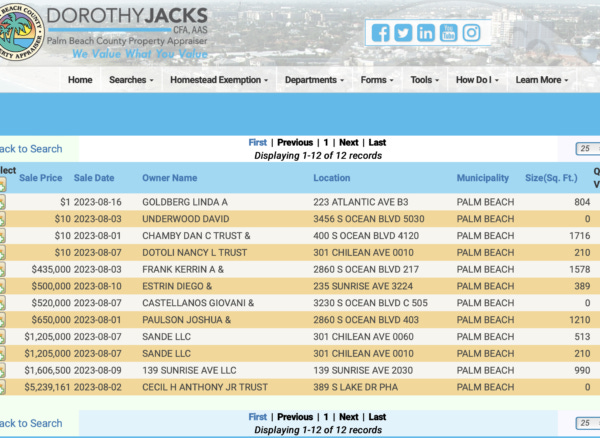
Task: Select owner ESTRIN DIEGO &
Action: [177, 286]
